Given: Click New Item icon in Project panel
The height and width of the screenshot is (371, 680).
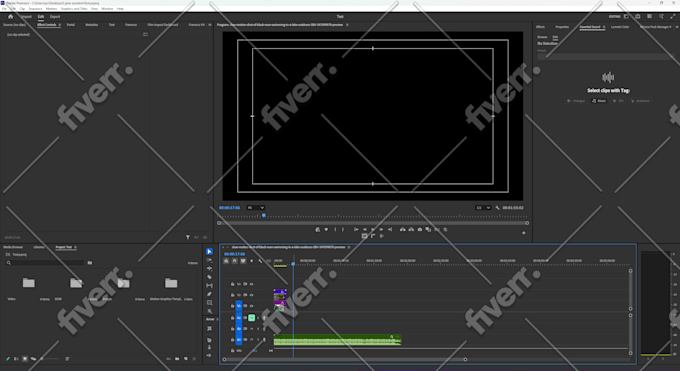Looking at the screenshot, I should click(x=186, y=359).
